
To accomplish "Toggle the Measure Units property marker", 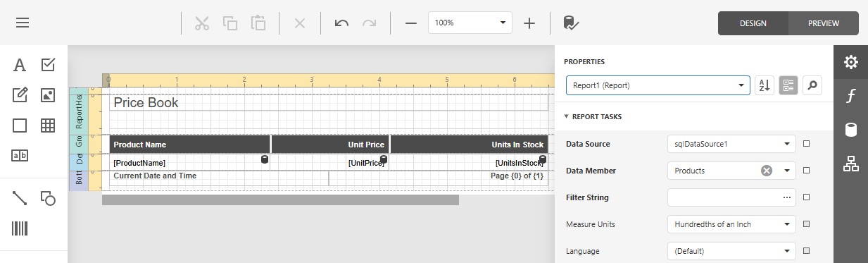I will 807,224.
